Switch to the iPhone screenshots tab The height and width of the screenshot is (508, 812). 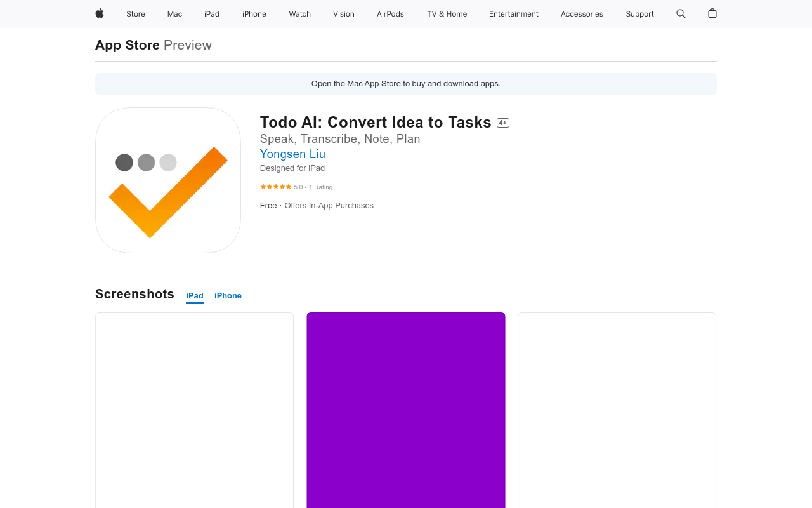pyautogui.click(x=228, y=296)
